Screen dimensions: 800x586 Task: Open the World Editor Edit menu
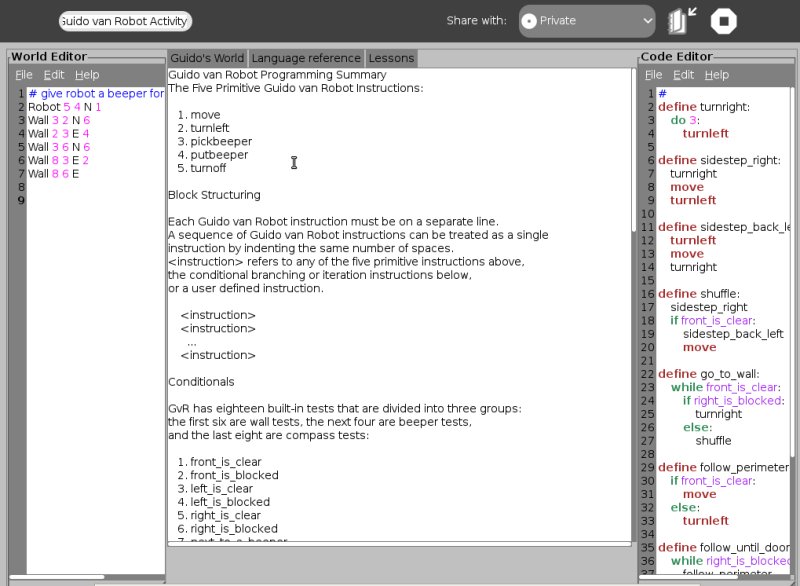54,75
